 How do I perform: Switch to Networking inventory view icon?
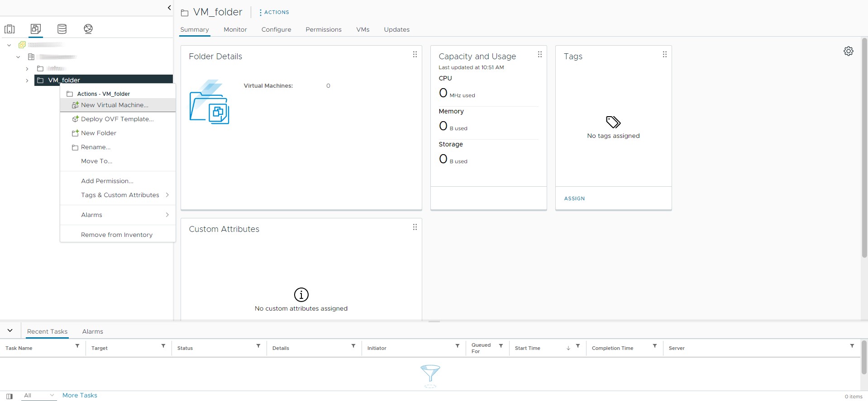88,29
